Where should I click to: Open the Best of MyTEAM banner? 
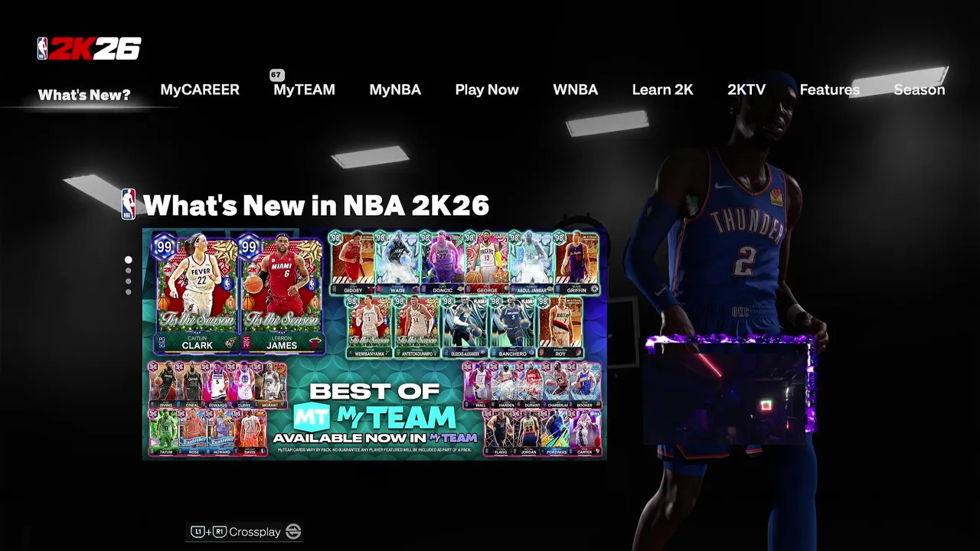[375, 344]
